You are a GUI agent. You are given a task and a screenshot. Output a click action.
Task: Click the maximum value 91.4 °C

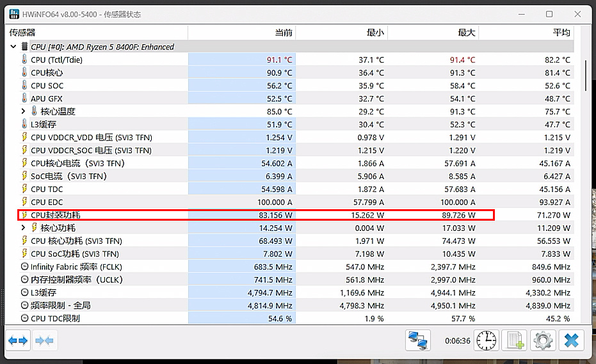(x=463, y=60)
